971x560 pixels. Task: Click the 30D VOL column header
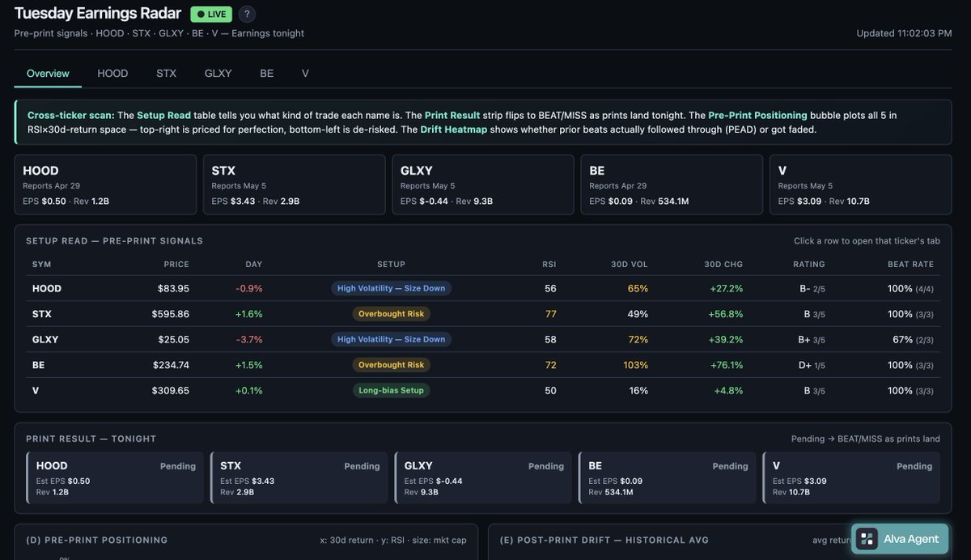629,264
